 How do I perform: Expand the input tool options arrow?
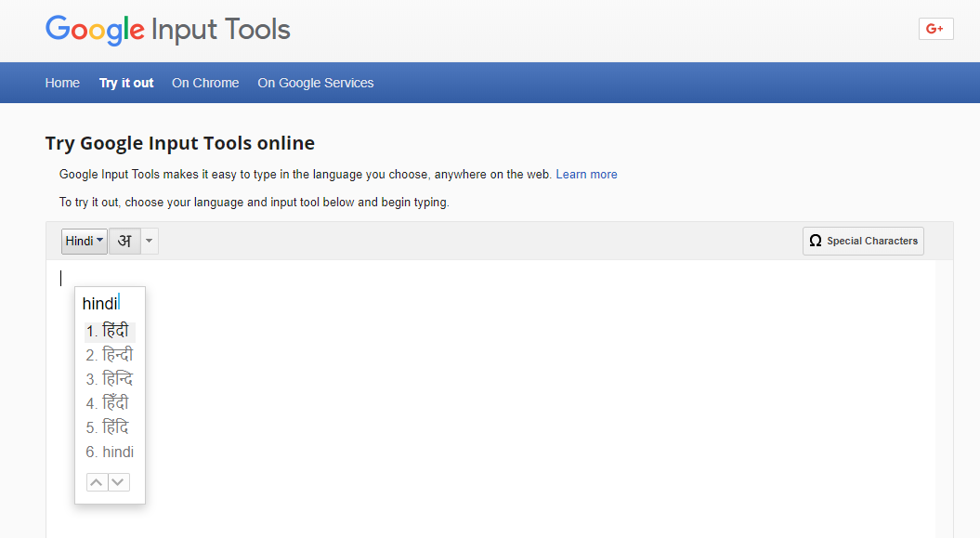coord(150,242)
